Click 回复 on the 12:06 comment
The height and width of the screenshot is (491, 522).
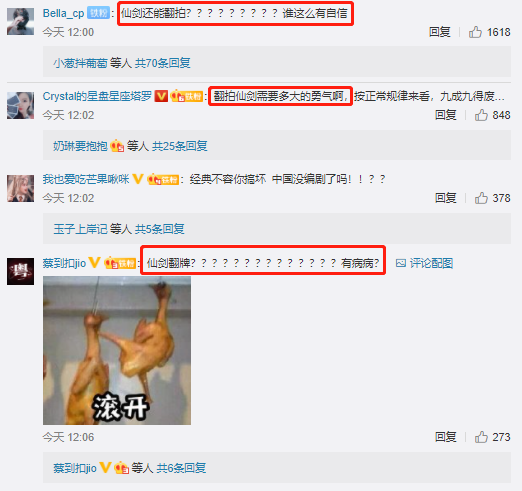click(445, 437)
